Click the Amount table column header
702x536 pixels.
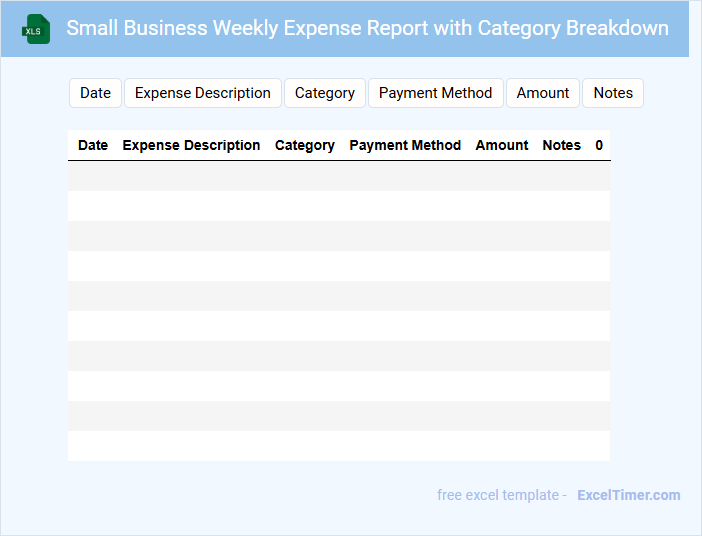(502, 145)
